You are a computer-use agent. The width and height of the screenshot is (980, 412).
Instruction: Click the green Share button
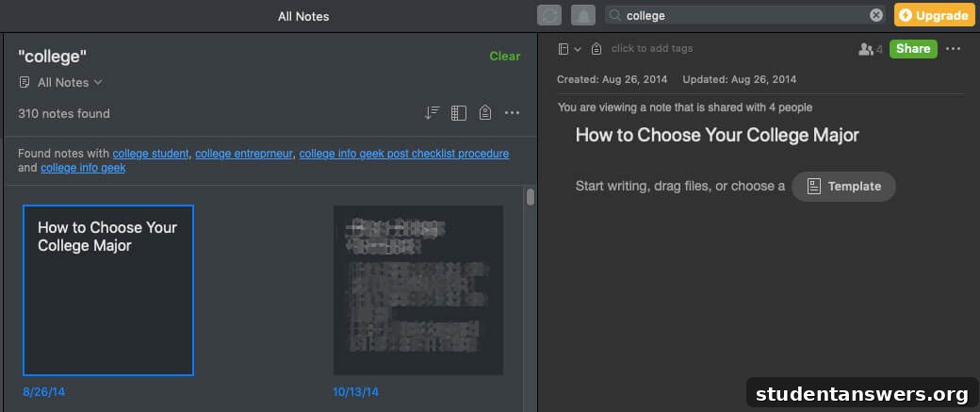[x=913, y=49]
